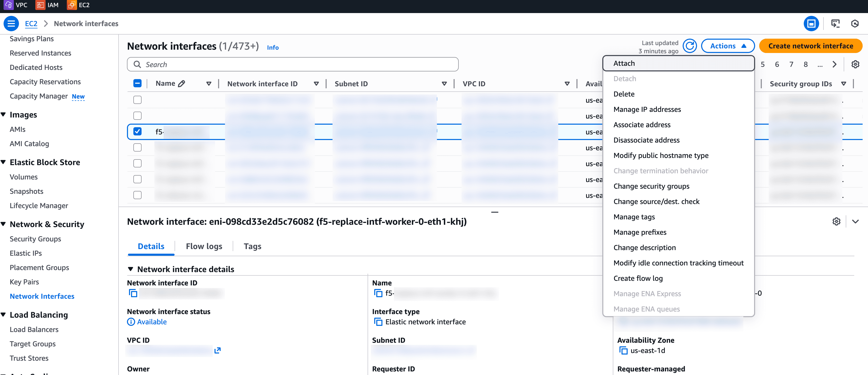Viewport: 868px width, 375px height.
Task: Select Change security groups from menu
Action: [651, 186]
